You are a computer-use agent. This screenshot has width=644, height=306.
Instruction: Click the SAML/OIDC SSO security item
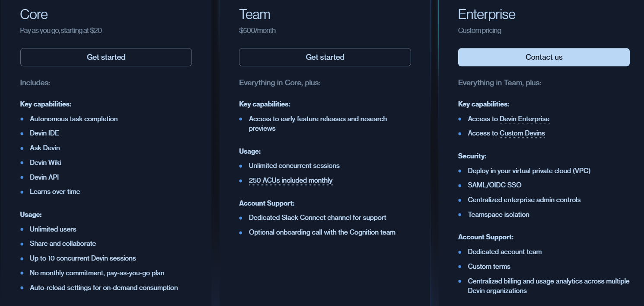tap(494, 185)
